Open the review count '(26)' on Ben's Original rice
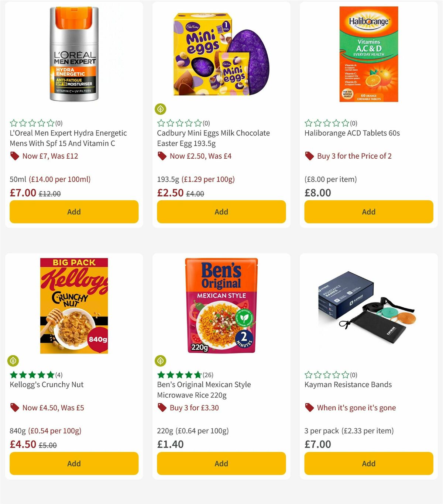The image size is (443, 504). (x=208, y=374)
